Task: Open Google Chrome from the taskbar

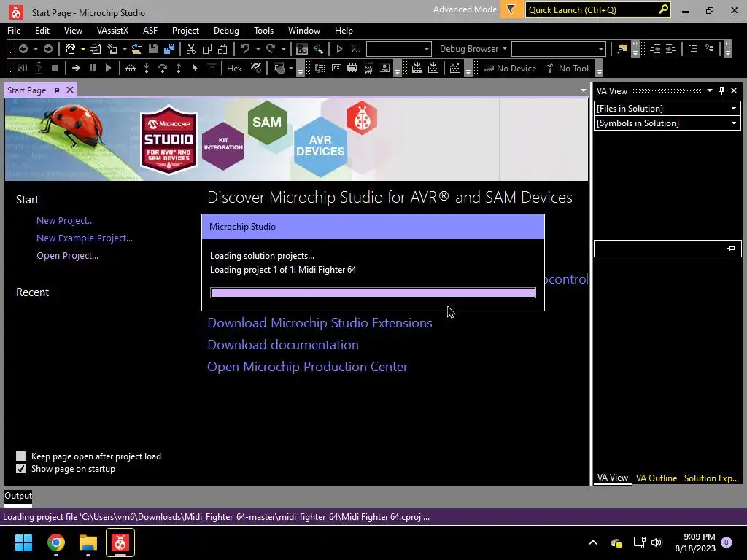Action: coord(55,542)
